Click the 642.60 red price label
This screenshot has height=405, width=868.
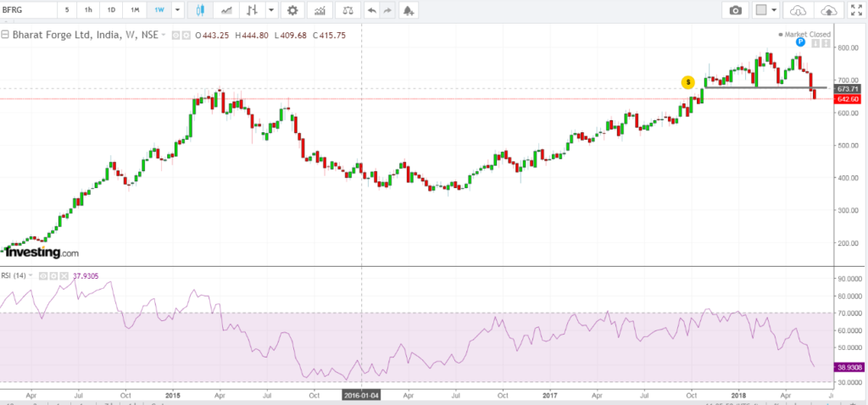(x=848, y=99)
